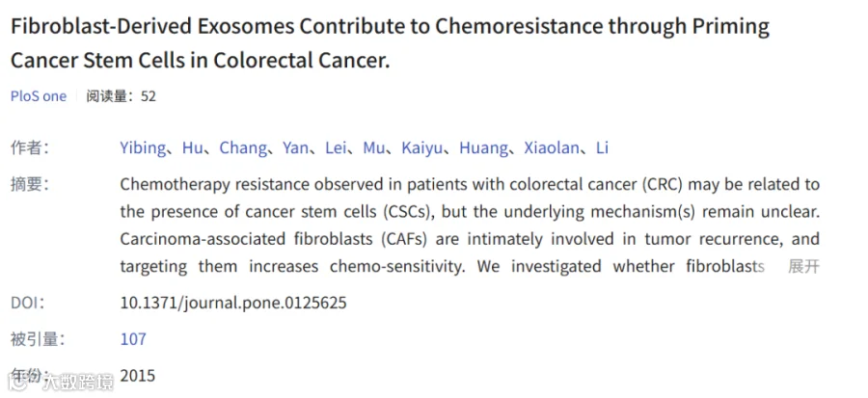The image size is (868, 398).
Task: Click the 大数跨境 watermark logo icon
Action: pos(16,381)
